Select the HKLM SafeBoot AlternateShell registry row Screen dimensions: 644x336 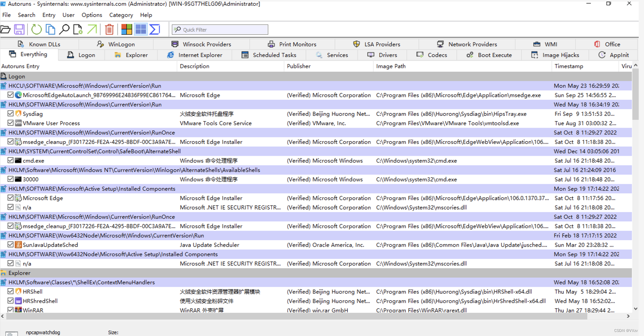[316, 151]
